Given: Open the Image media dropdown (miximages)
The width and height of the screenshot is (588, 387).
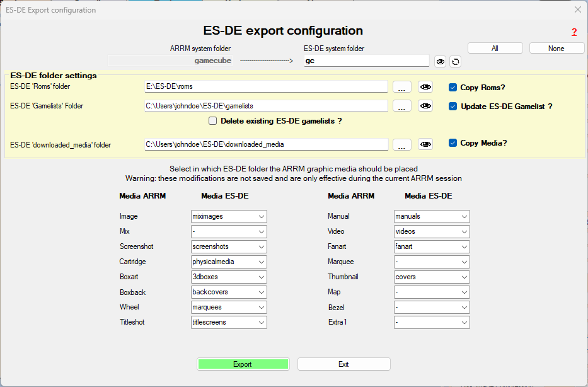Looking at the screenshot, I should 229,216.
